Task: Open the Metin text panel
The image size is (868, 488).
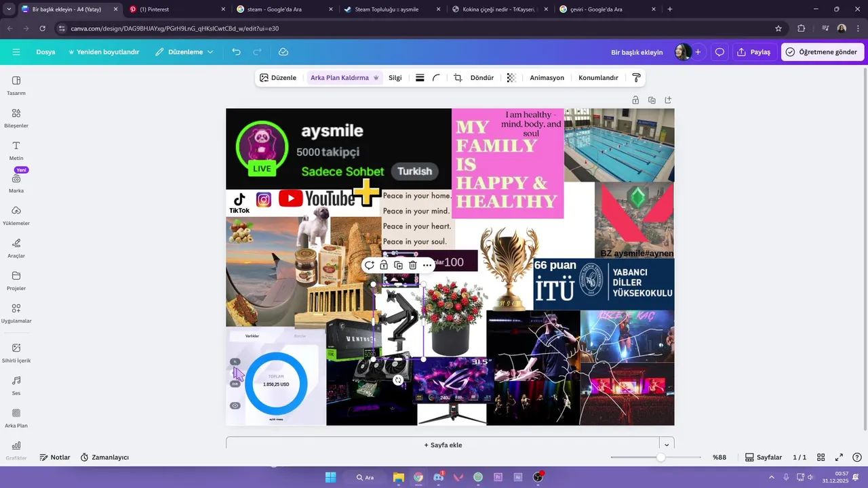Action: coord(16,150)
